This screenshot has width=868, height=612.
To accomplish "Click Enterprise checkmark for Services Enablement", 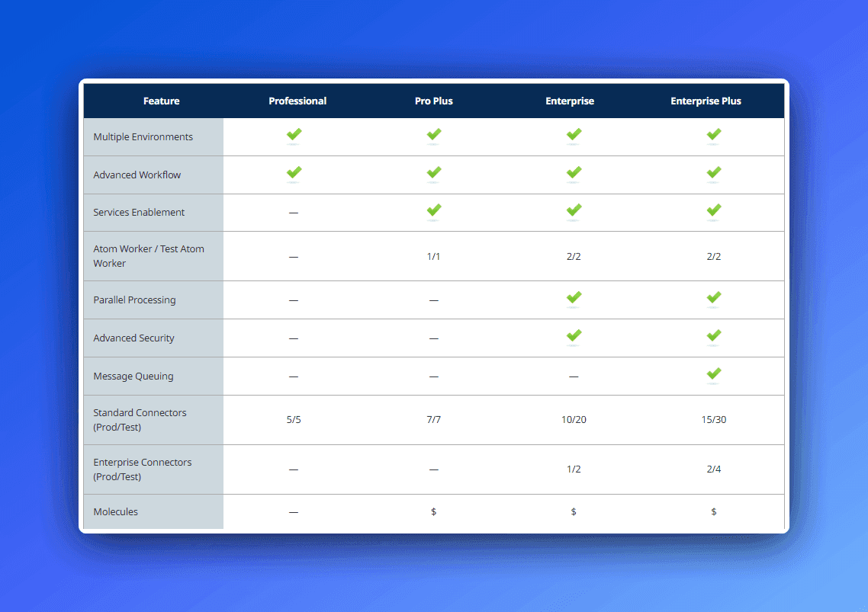I will 574,210.
